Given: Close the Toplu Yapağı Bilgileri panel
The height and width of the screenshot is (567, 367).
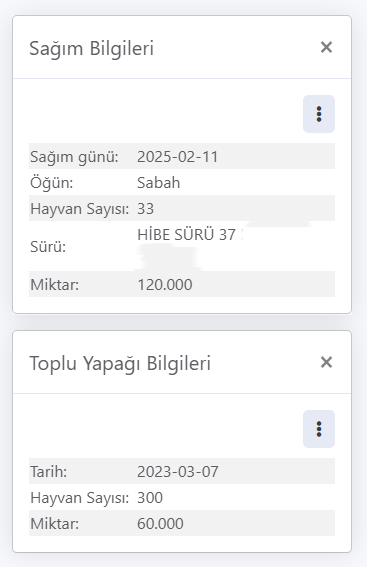Looking at the screenshot, I should pyautogui.click(x=326, y=362).
